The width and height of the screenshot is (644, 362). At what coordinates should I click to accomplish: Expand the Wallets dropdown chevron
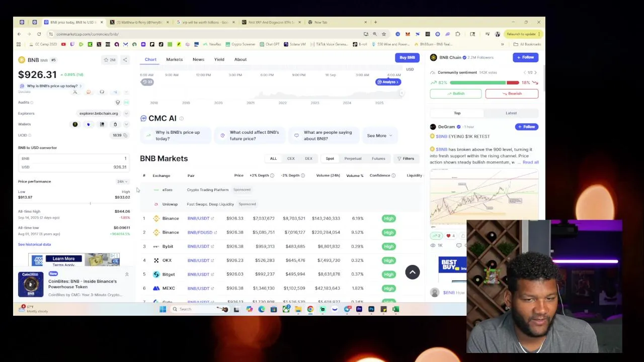coord(126,124)
